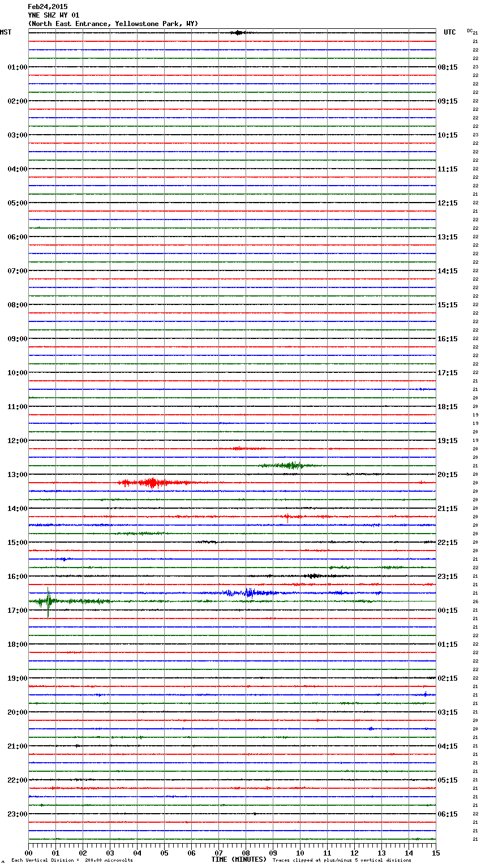Click minute tick label '15' on bottom axis

(x=436, y=853)
